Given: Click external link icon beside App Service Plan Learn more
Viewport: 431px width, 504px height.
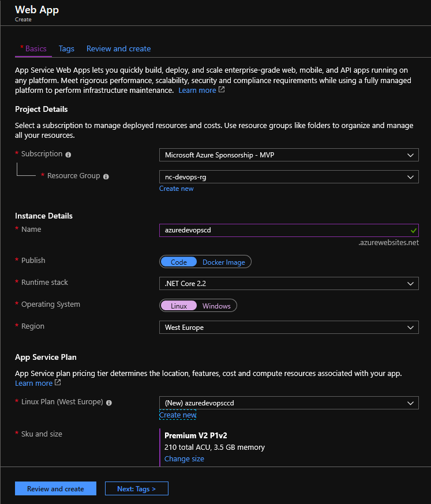Looking at the screenshot, I should click(58, 382).
